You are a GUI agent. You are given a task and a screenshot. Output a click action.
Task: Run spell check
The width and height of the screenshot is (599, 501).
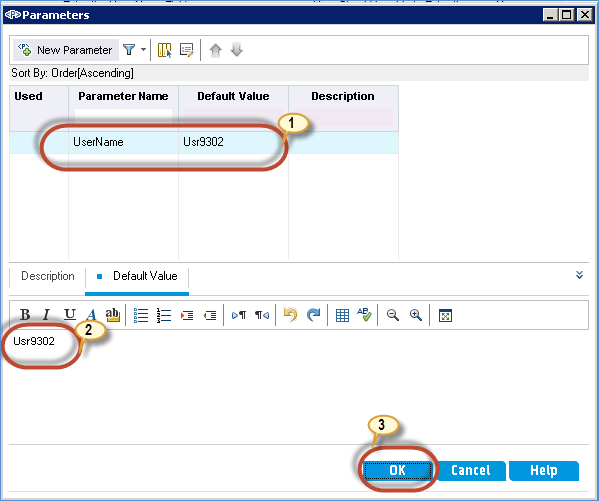364,315
